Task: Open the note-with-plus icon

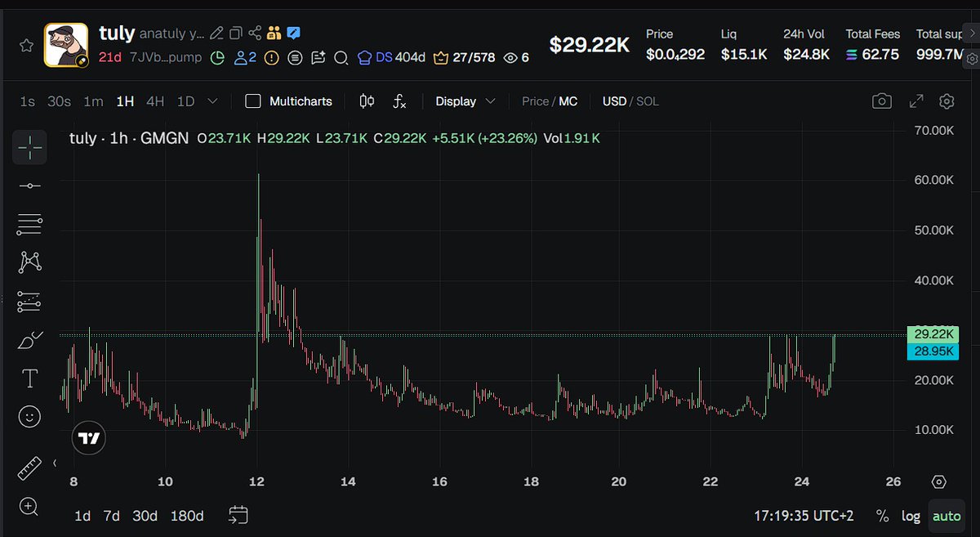Action: coord(318,58)
